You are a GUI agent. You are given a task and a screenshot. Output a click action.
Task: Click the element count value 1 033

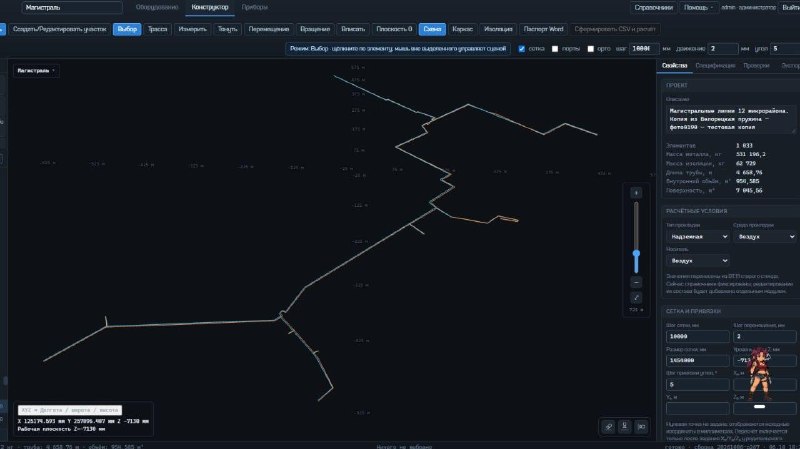[x=744, y=145]
